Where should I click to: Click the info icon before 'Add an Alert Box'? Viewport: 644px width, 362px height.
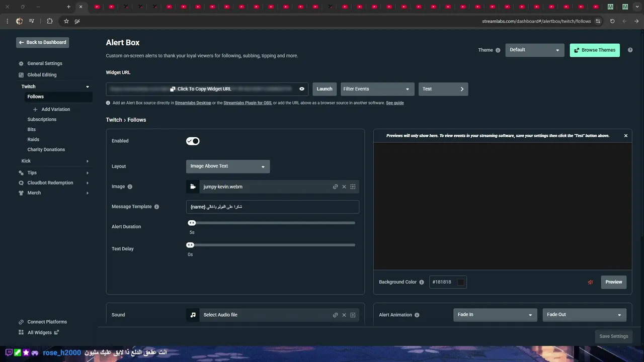coord(108,103)
